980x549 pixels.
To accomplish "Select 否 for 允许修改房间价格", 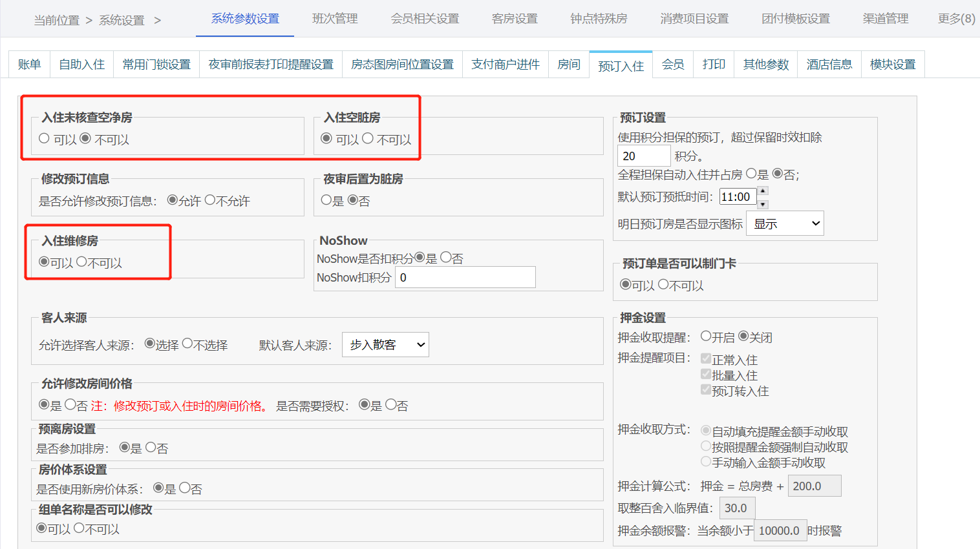I will tap(70, 404).
